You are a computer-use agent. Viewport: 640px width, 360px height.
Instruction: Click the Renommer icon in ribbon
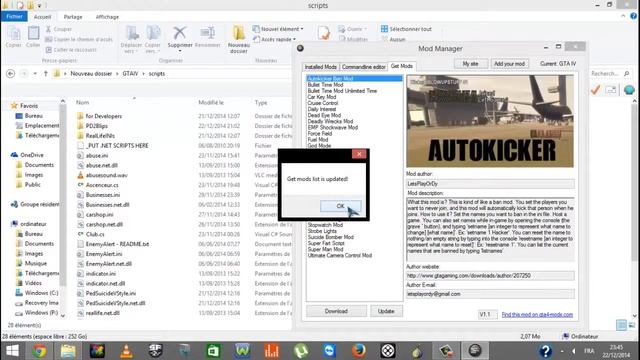207,34
